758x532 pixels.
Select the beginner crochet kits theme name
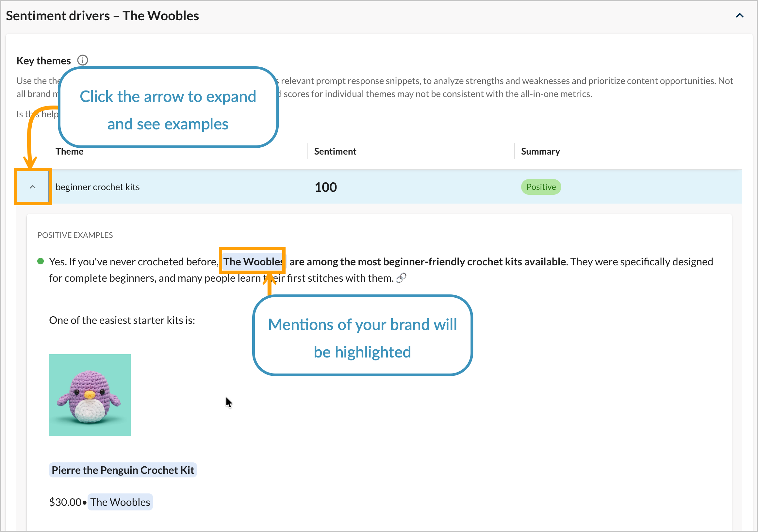(98, 187)
